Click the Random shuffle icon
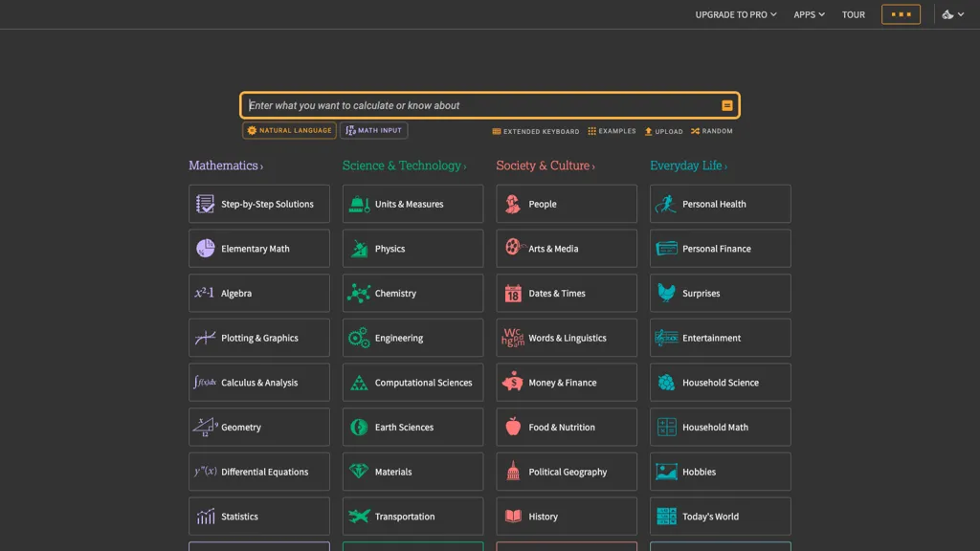Screen dimensions: 980x551 click(x=696, y=131)
